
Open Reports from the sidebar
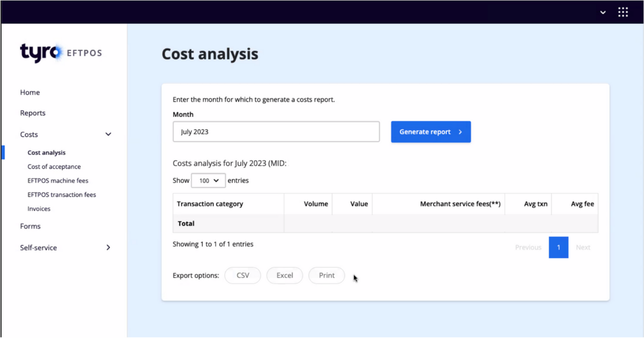click(33, 113)
